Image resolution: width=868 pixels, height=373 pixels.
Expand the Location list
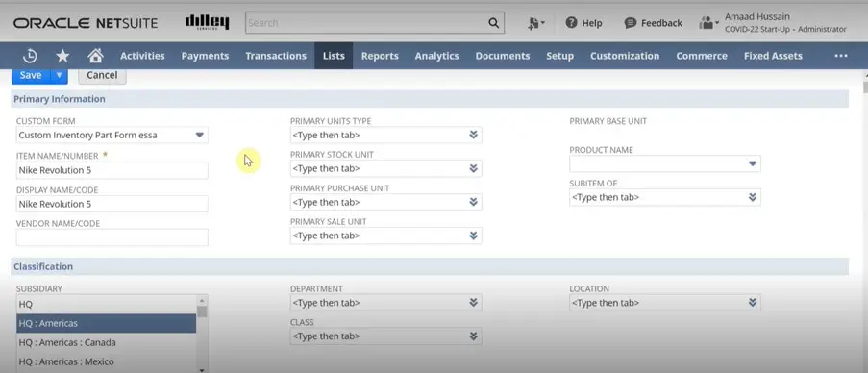[x=753, y=303]
